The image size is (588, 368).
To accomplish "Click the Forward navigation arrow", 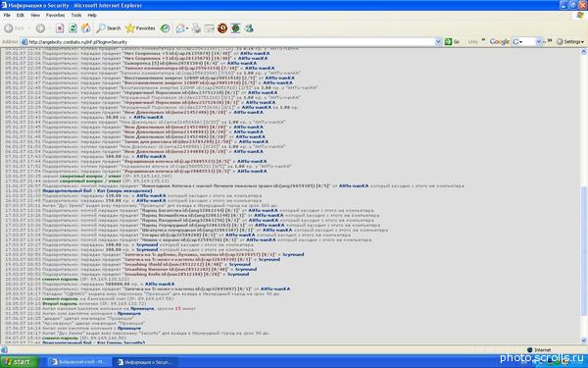I will 40,28.
